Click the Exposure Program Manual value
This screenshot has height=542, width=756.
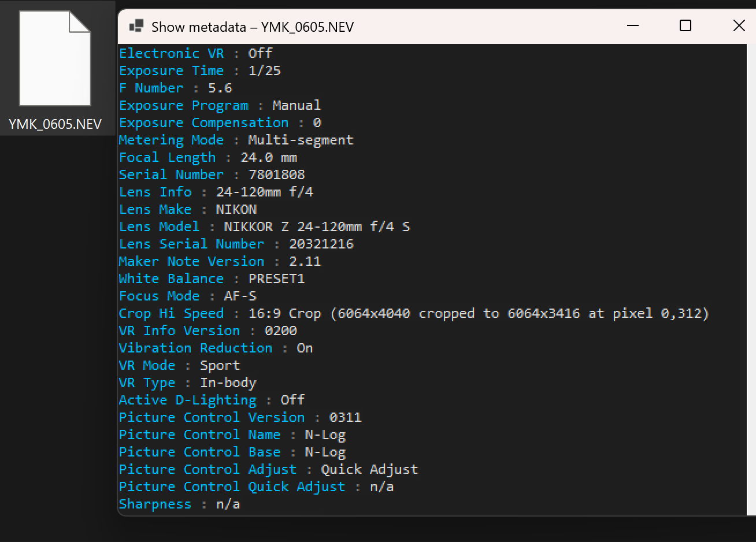(x=297, y=106)
